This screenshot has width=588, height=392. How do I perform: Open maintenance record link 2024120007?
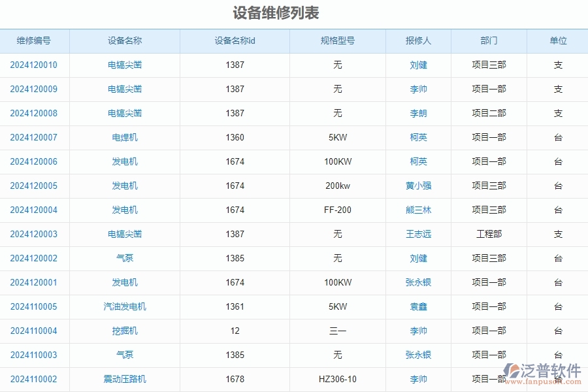(35, 137)
